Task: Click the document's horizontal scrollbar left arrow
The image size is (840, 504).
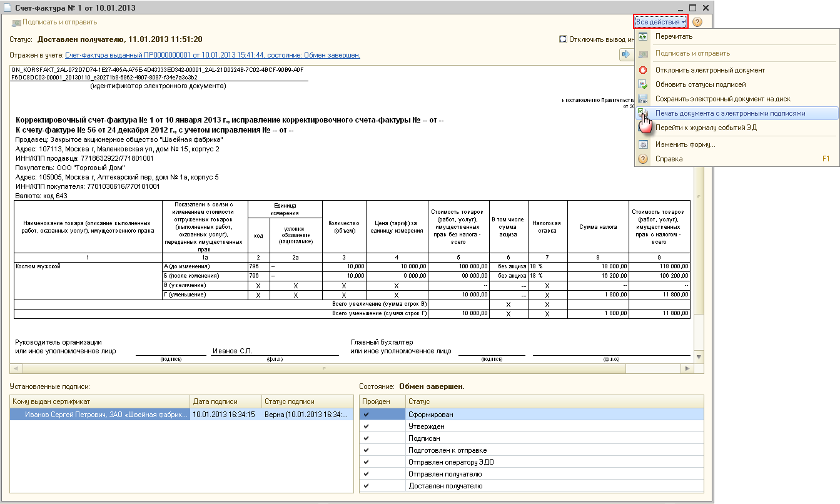Action: [15, 368]
